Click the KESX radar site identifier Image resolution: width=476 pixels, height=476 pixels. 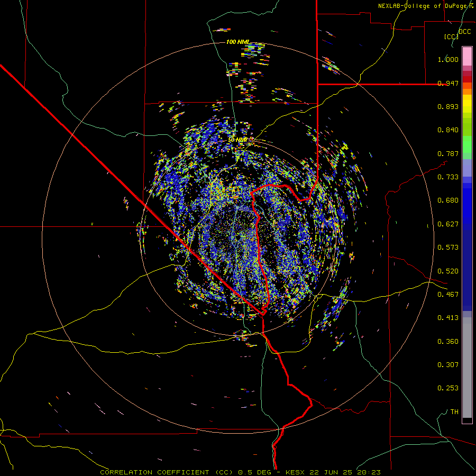pos(296,472)
